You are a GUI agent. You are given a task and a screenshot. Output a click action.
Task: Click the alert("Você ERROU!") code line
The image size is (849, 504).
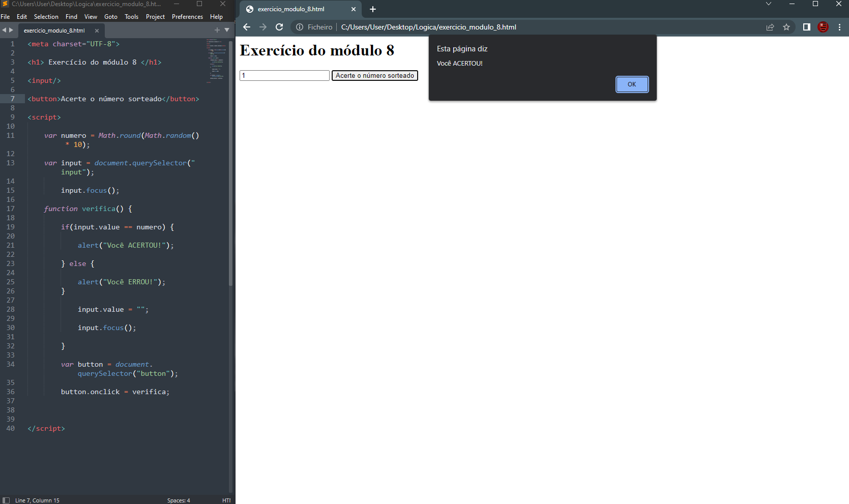tap(122, 282)
